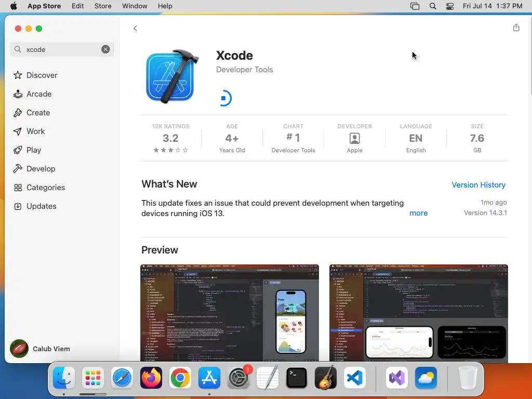532x399 pixels.
Task: Click the EN English language value
Action: click(416, 138)
